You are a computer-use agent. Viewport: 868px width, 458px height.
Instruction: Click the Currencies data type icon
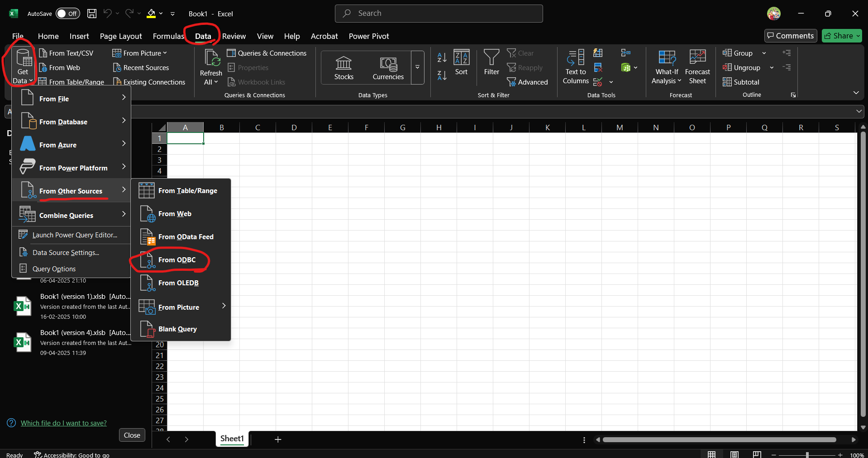click(x=388, y=64)
